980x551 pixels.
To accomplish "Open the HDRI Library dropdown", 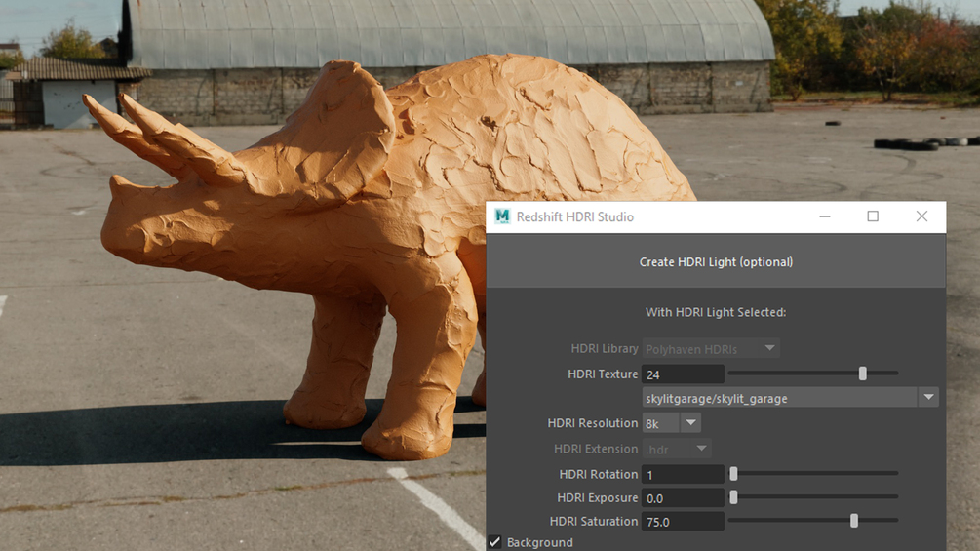I will [710, 348].
